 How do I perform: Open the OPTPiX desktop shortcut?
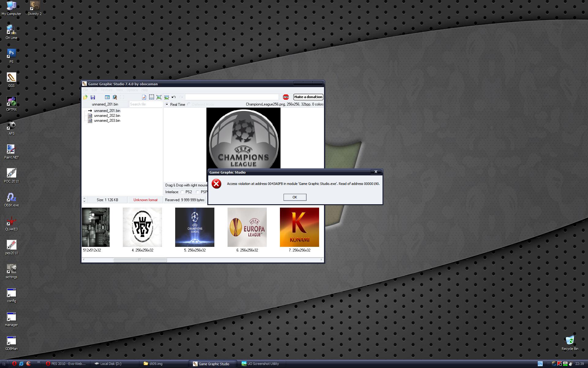11,104
